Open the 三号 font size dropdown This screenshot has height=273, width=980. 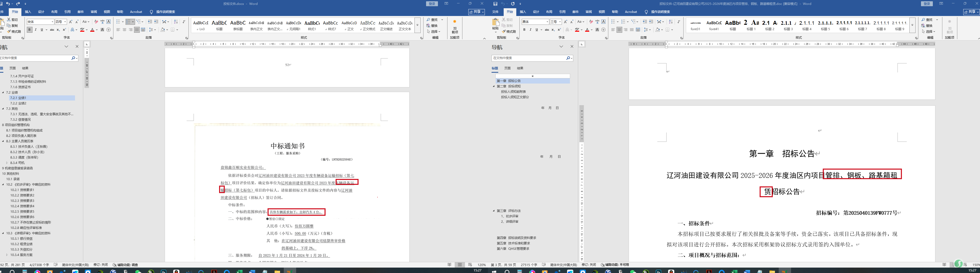560,22
